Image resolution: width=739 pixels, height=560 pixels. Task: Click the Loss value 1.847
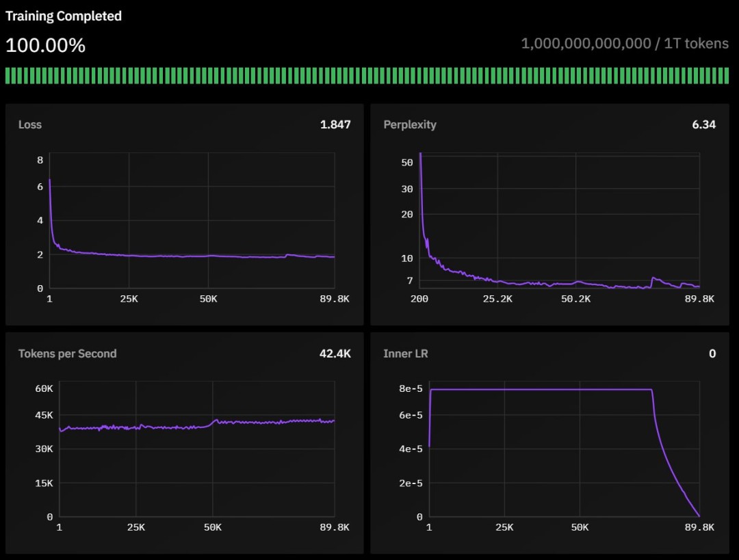point(335,124)
